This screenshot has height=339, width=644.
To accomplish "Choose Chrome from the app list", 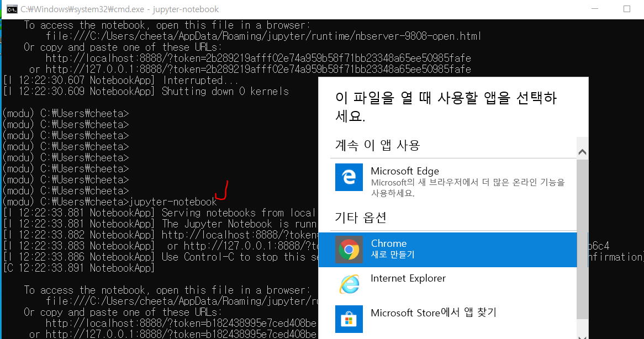I will point(448,250).
